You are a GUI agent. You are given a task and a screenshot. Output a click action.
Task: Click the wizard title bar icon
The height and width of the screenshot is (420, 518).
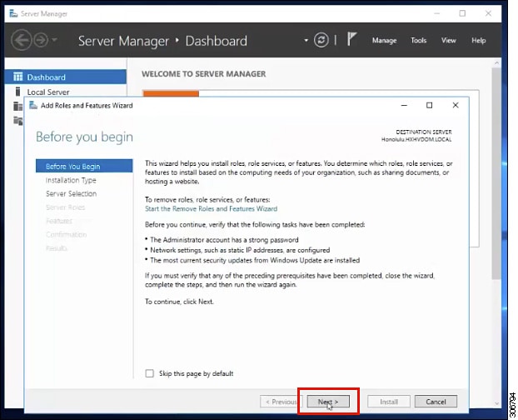(x=33, y=105)
